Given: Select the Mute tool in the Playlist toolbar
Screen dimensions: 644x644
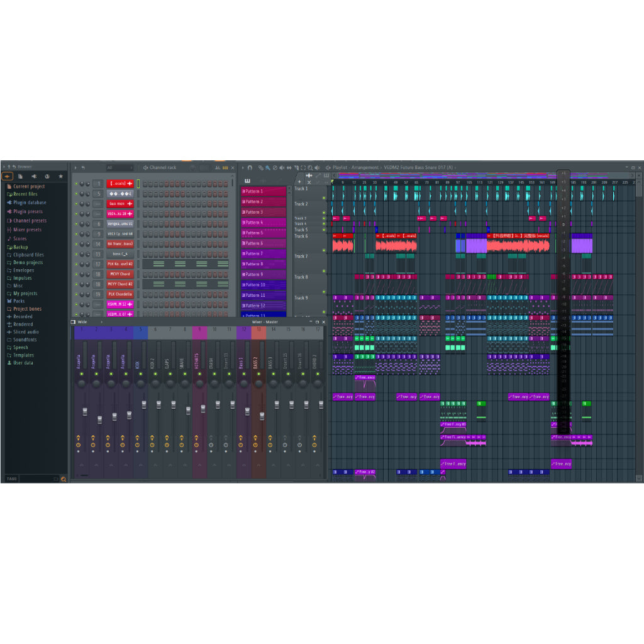Looking at the screenshot, I should coord(282,168).
